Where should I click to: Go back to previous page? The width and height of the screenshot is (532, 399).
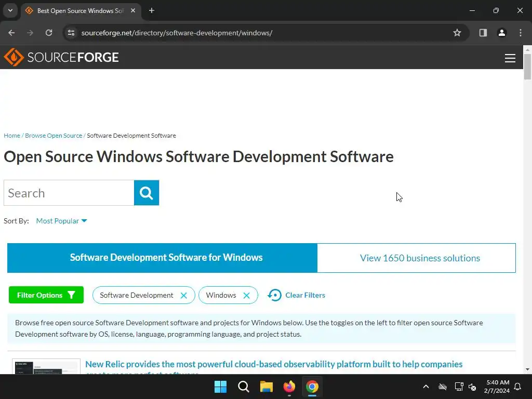pyautogui.click(x=11, y=33)
